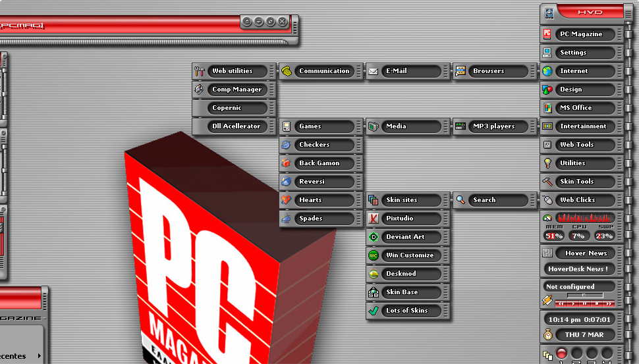Open HoverDesk News ! headline
Image resolution: width=639 pixels, height=364 pixels.
point(578,269)
